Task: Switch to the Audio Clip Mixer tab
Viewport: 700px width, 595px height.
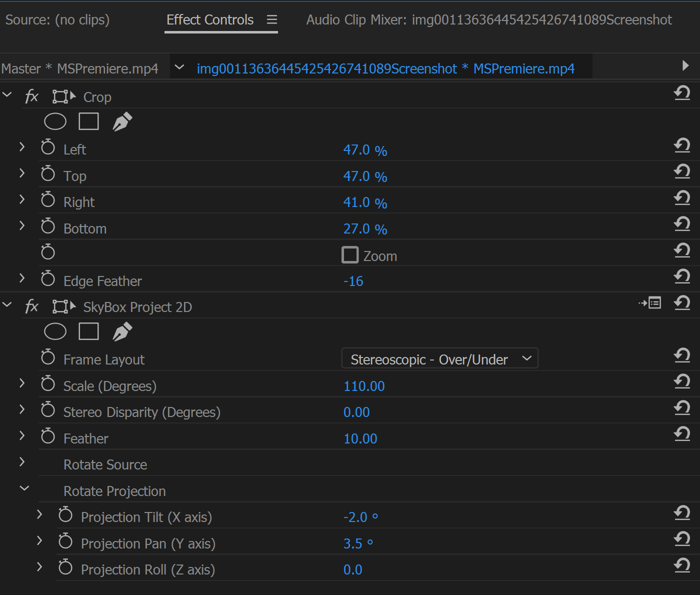Action: 488,20
